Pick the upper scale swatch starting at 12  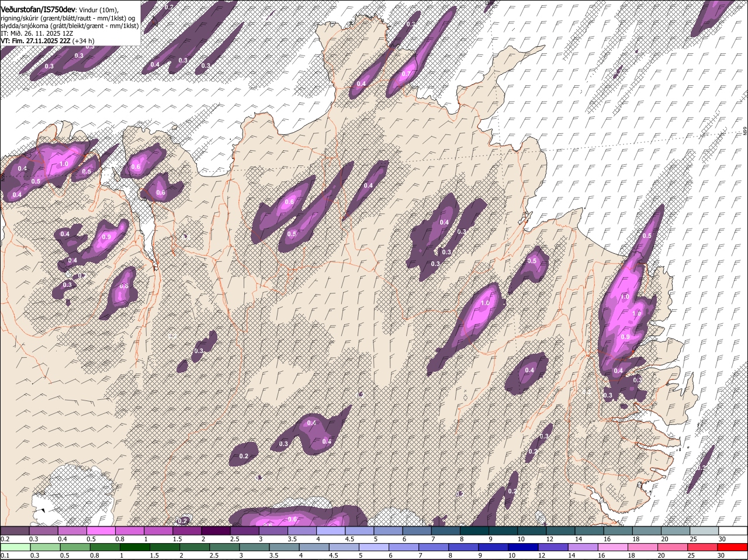(560, 530)
